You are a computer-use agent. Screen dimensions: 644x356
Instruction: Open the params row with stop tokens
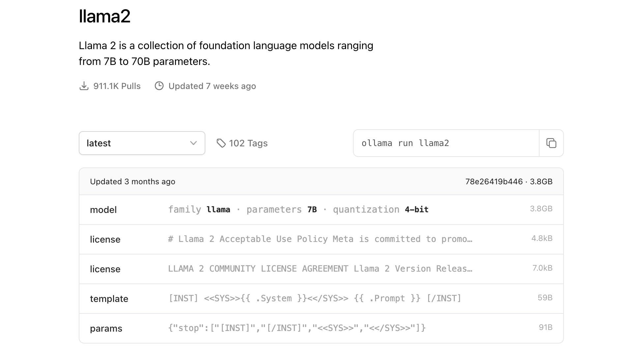321,328
